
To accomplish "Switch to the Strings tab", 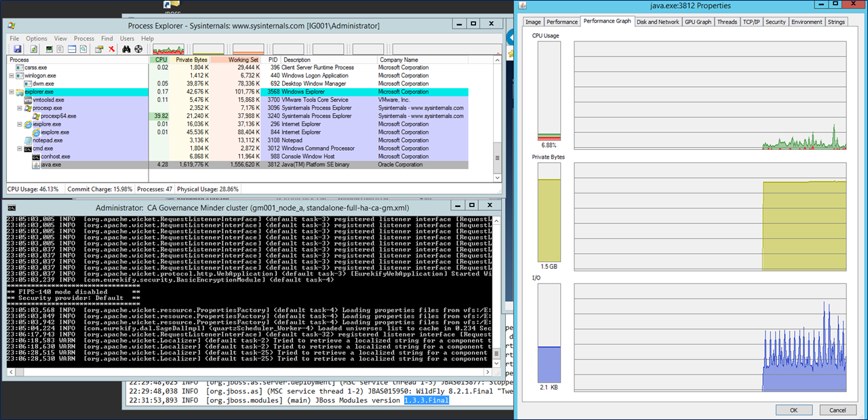I will [836, 22].
